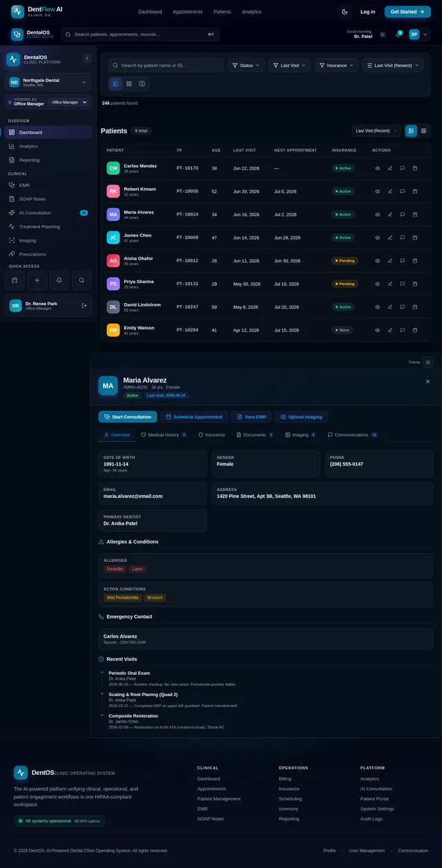Toggle theme gear button in patient panel
This screenshot has width=442, height=868.
428,362
